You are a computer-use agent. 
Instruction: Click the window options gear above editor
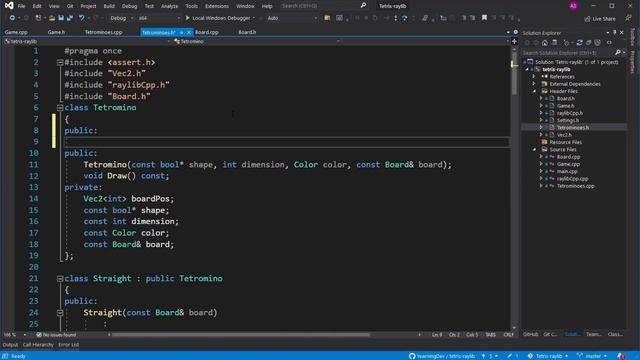[x=516, y=32]
